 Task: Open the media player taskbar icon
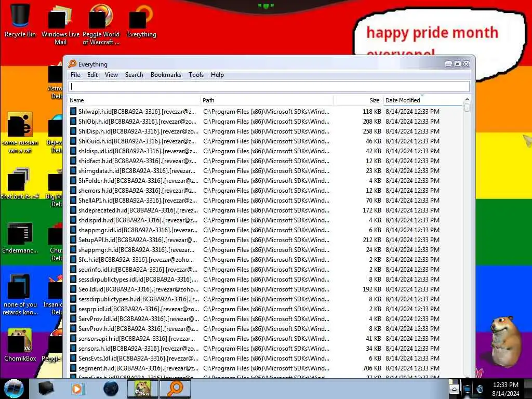tap(77, 389)
